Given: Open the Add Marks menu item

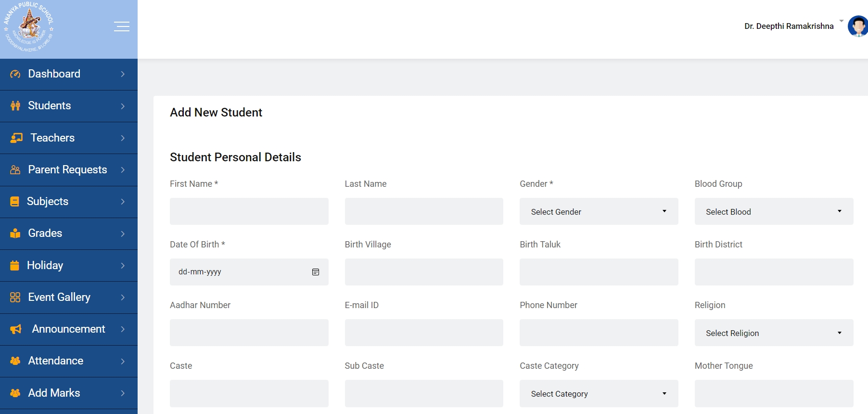Looking at the screenshot, I should pyautogui.click(x=69, y=393).
